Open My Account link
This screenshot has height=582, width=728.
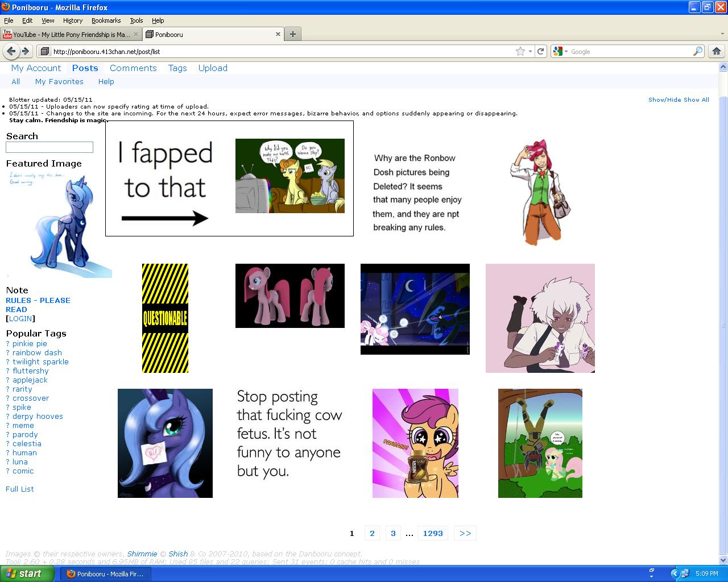point(36,68)
